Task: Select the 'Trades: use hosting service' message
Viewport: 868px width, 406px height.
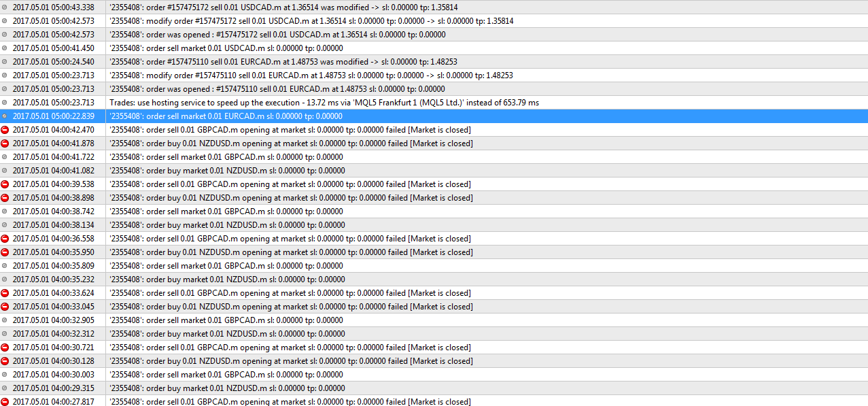Action: 324,103
